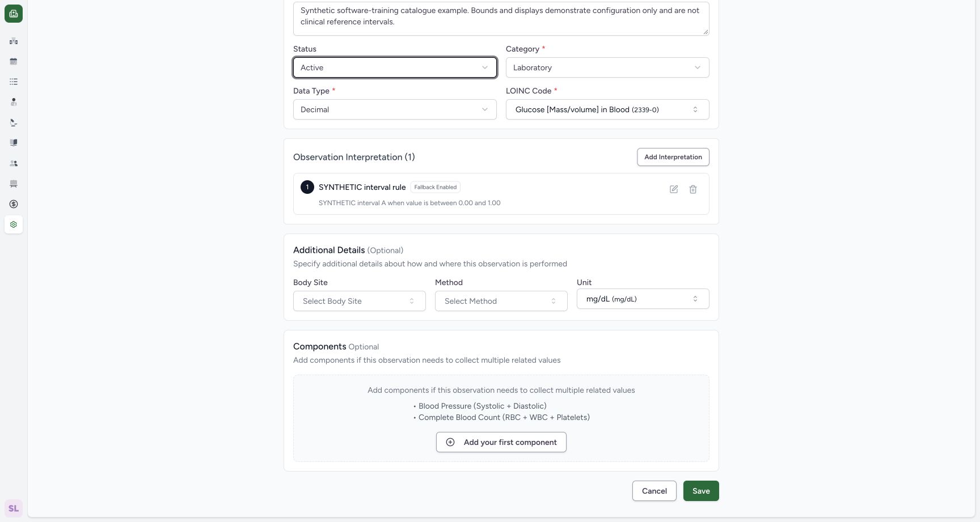The height and width of the screenshot is (522, 980).
Task: Click the Additional Details heading
Action: pos(329,250)
